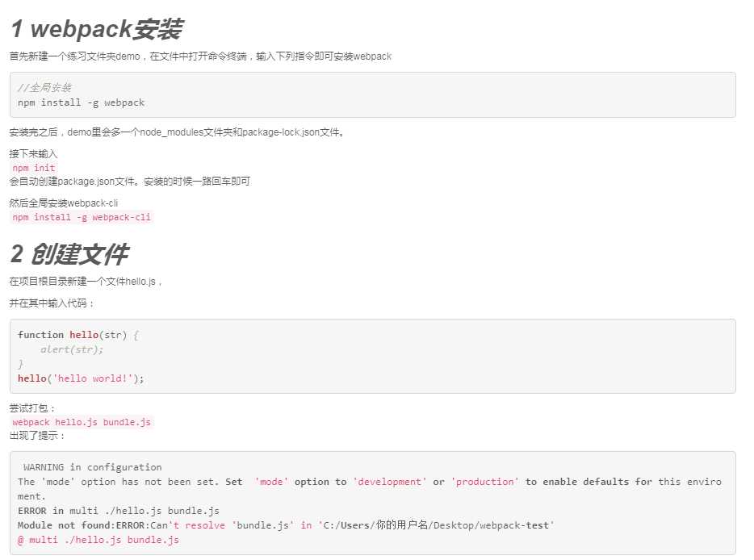Click the code line "function hello(str) {"
Image resolution: width=754 pixels, height=560 pixels.
(78, 335)
